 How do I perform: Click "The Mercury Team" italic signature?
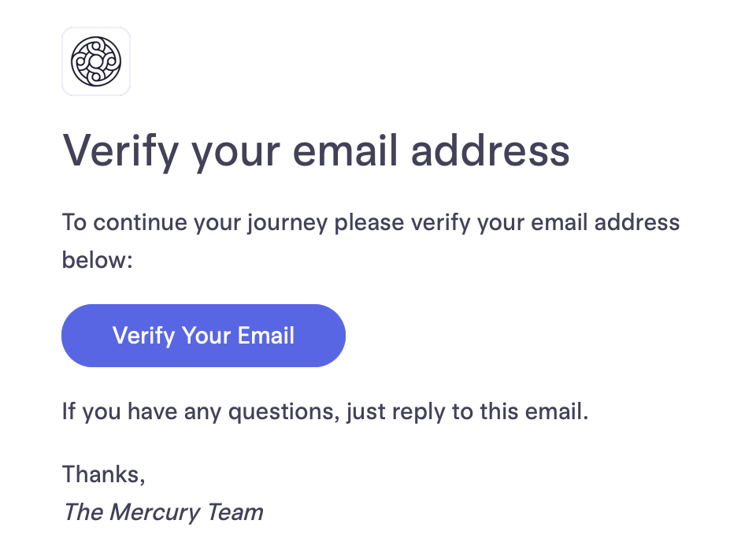pos(164,512)
